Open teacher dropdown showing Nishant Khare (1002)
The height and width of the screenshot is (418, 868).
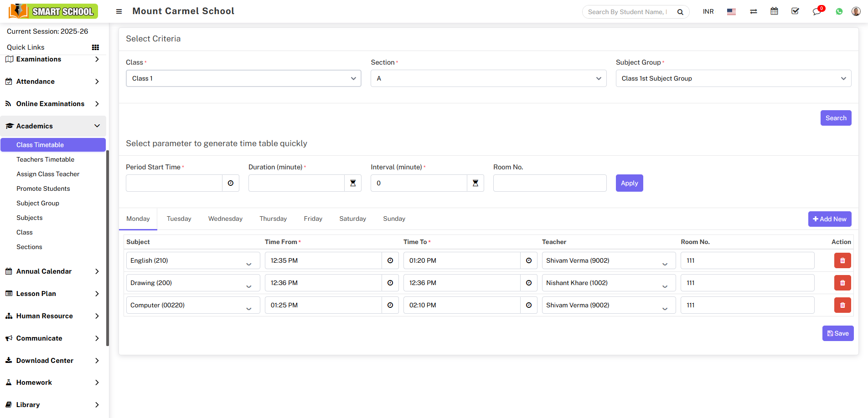(608, 283)
